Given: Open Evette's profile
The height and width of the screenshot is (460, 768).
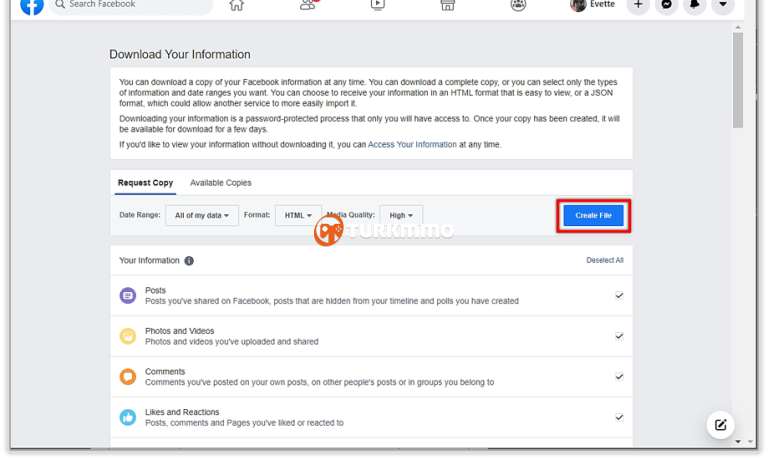Looking at the screenshot, I should (592, 5).
